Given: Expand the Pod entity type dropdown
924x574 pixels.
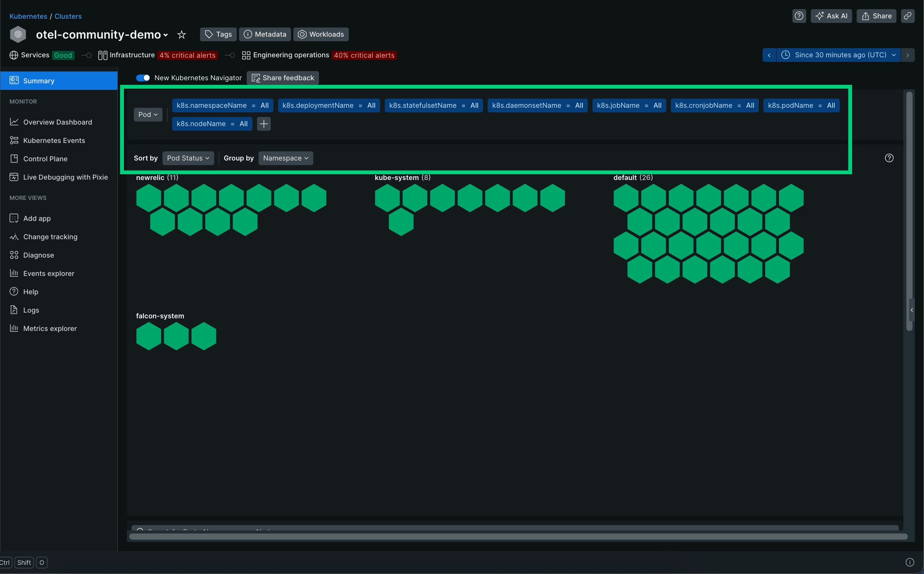Looking at the screenshot, I should (x=148, y=115).
